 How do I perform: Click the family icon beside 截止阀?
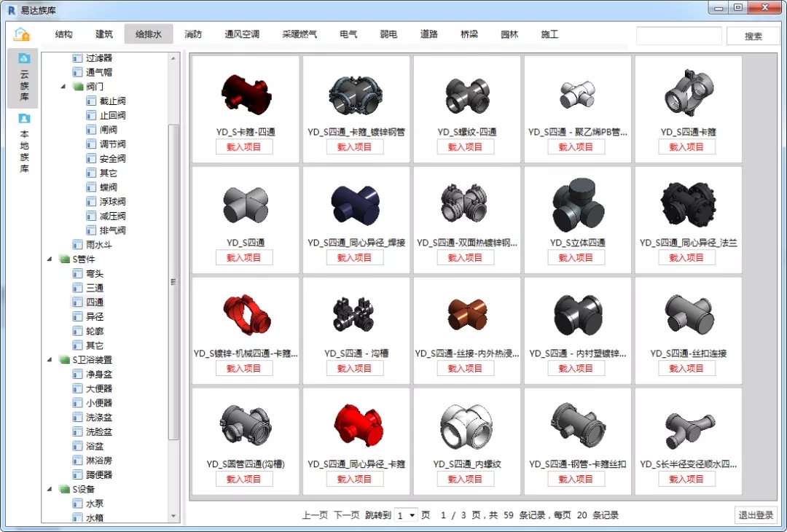pos(91,101)
